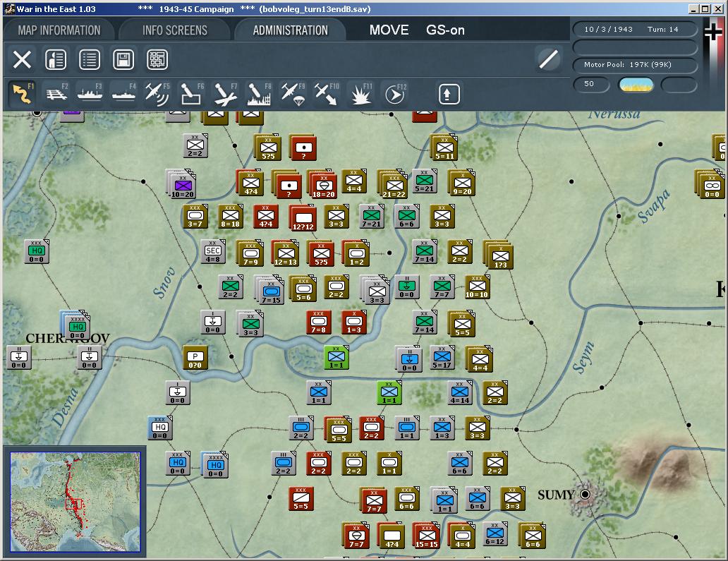The image size is (728, 561).
Task: Switch to the ADMINISTRATION tab
Action: [290, 30]
